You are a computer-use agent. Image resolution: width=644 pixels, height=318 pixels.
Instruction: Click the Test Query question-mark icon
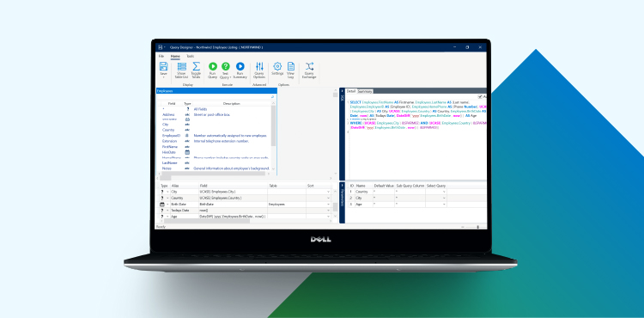coord(226,66)
